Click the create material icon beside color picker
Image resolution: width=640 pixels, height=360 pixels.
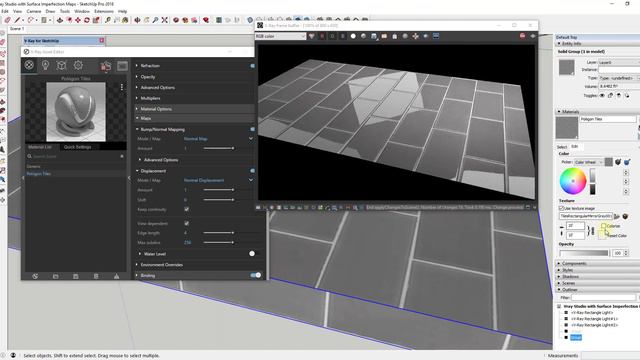click(618, 162)
